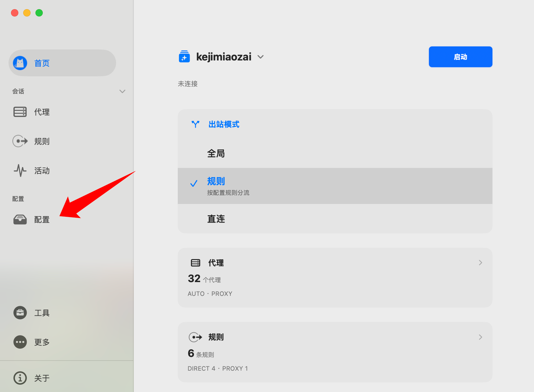Viewport: 534px width, 392px height.
Task: Open the 更多 page from sidebar
Action: coord(62,342)
